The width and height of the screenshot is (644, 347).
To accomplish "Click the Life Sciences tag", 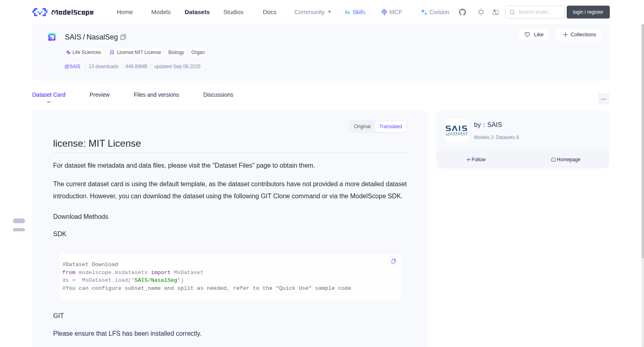I will point(84,52).
